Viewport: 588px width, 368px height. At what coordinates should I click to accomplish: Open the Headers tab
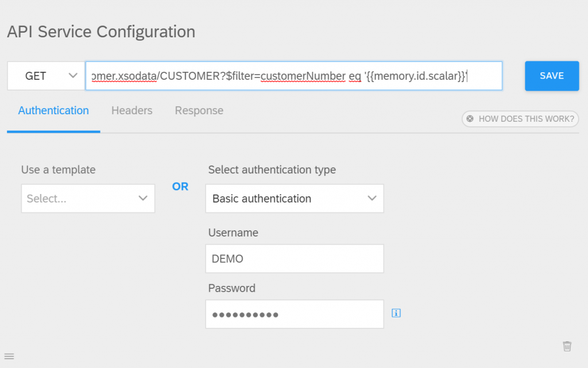point(132,111)
